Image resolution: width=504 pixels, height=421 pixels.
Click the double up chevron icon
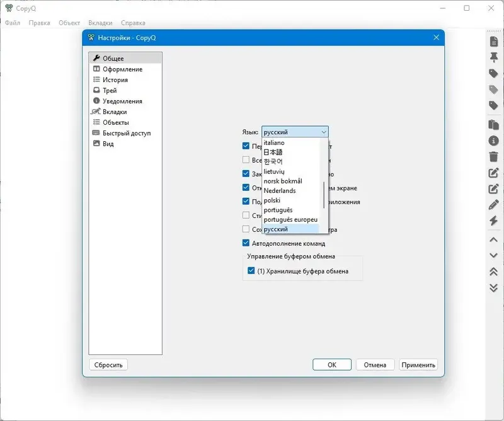(x=493, y=272)
